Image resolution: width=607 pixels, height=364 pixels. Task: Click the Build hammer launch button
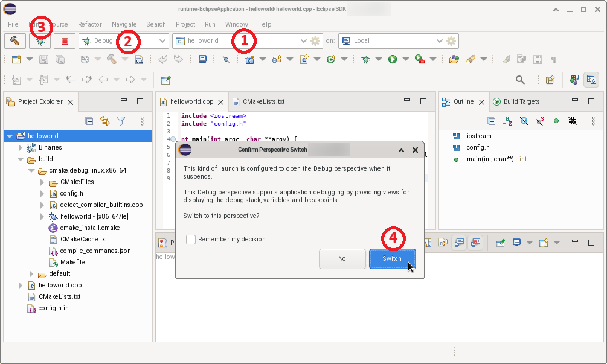point(14,40)
